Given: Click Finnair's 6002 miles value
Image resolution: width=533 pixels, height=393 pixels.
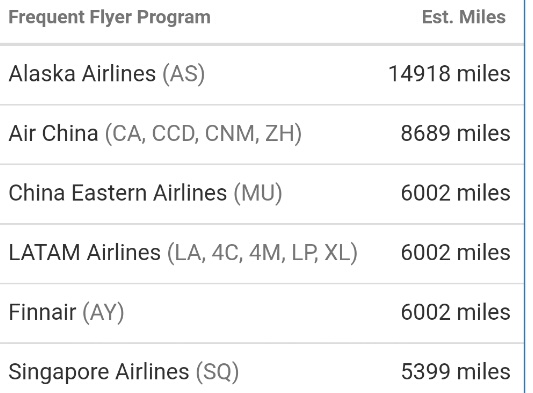Looking at the screenshot, I should pyautogui.click(x=455, y=312).
